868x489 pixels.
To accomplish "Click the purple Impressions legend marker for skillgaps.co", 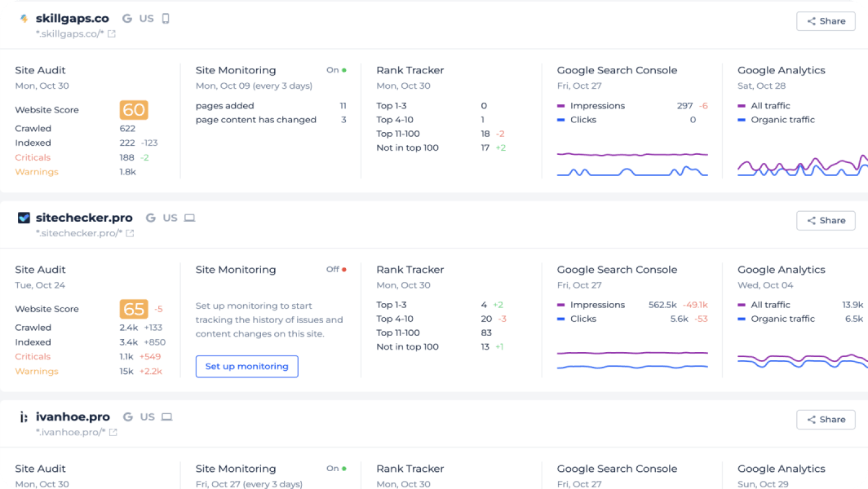I will pos(560,106).
